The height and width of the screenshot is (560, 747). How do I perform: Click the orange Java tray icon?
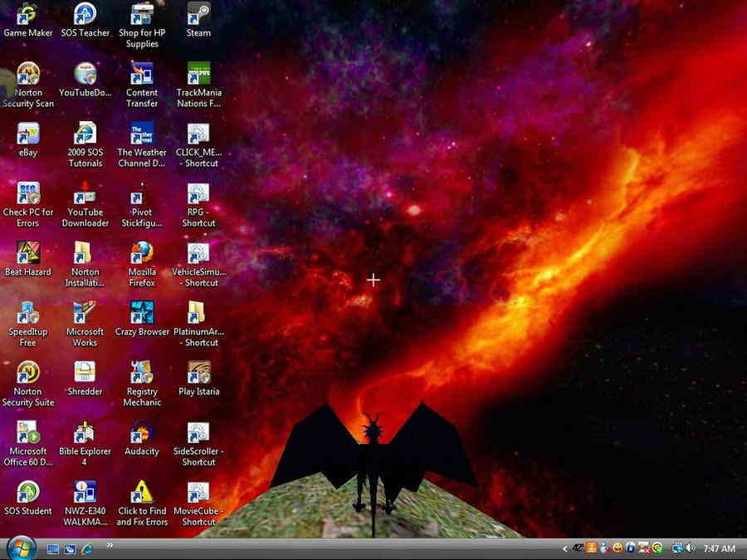pyautogui.click(x=591, y=548)
